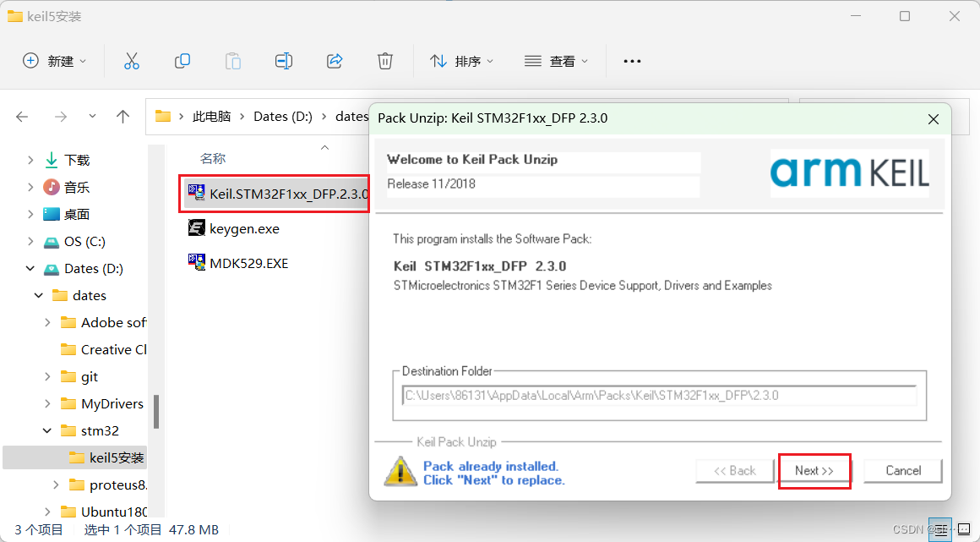Select Ubuntu180 folder in tree

114,512
